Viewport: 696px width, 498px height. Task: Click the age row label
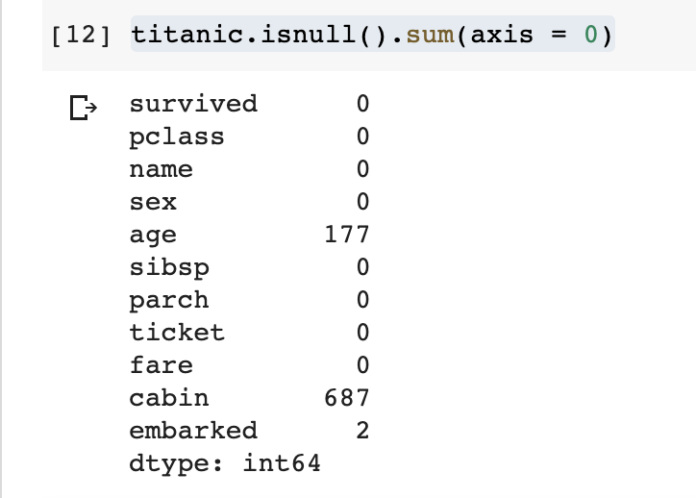coord(153,236)
